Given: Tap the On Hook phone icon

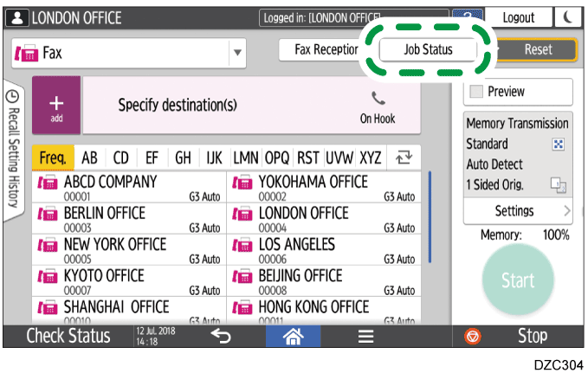Looking at the screenshot, I should tap(378, 106).
